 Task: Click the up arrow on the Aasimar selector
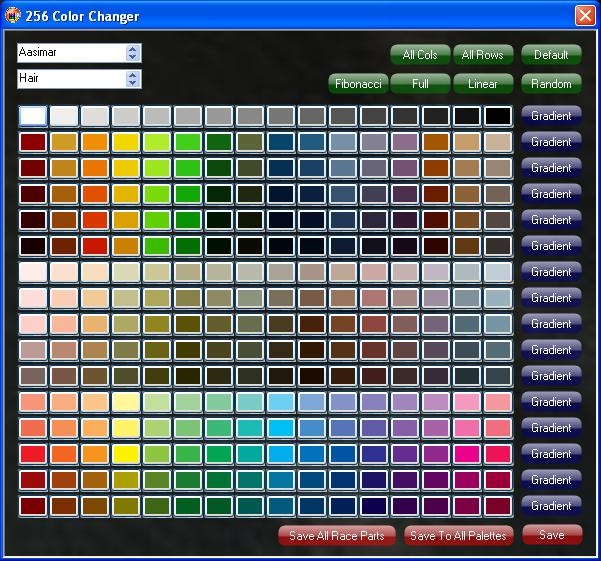tap(133, 49)
